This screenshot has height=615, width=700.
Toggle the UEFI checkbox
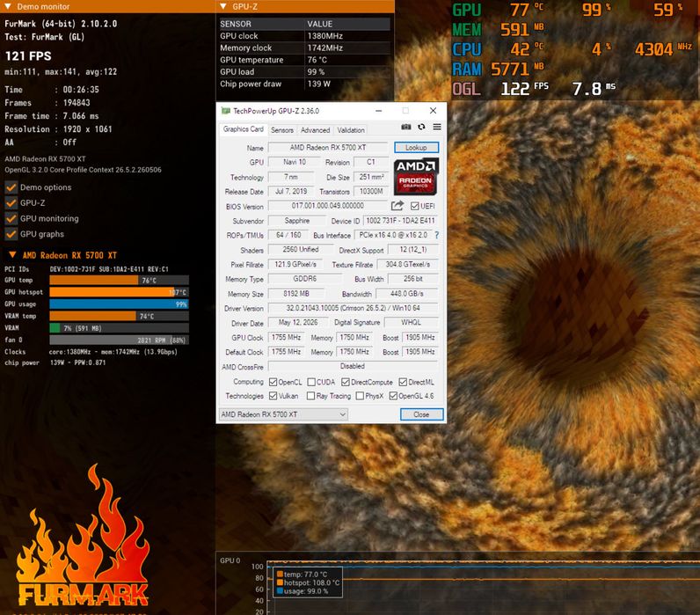[x=415, y=206]
